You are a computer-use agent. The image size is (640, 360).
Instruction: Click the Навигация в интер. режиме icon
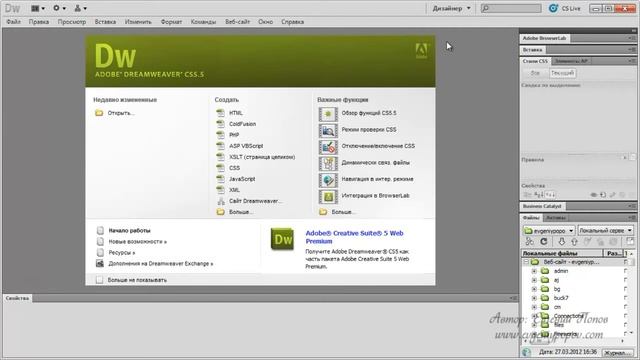[x=328, y=180]
